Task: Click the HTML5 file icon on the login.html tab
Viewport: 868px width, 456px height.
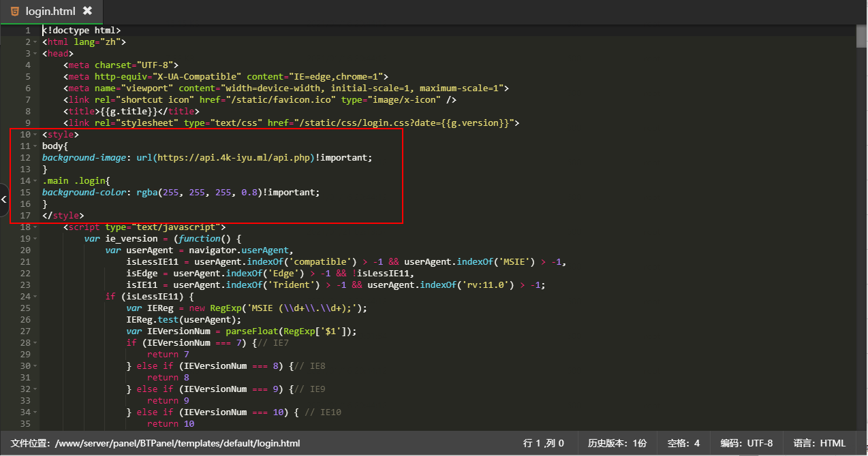Action: tap(14, 11)
